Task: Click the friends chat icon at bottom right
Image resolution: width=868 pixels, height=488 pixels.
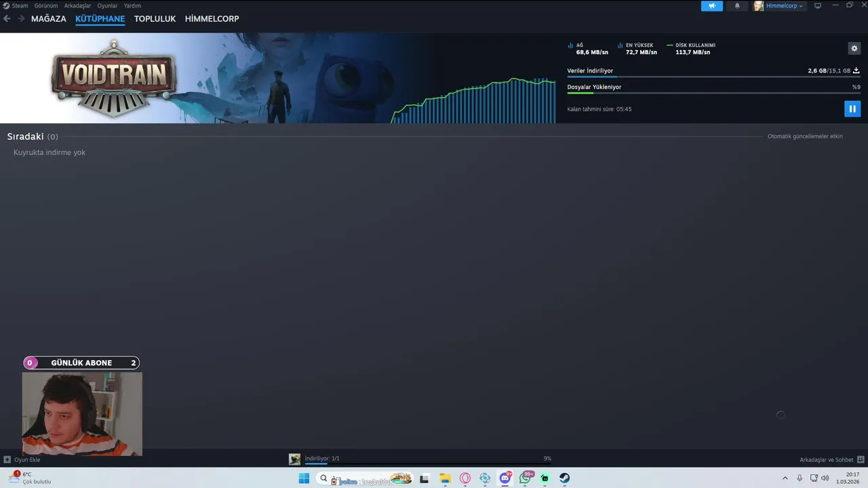Action: tap(861, 460)
